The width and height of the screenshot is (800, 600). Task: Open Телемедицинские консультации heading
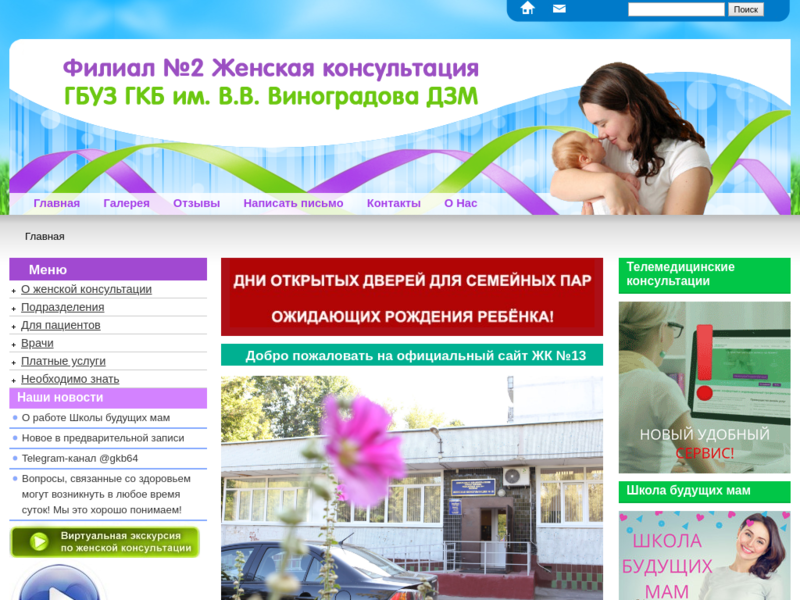[705, 276]
